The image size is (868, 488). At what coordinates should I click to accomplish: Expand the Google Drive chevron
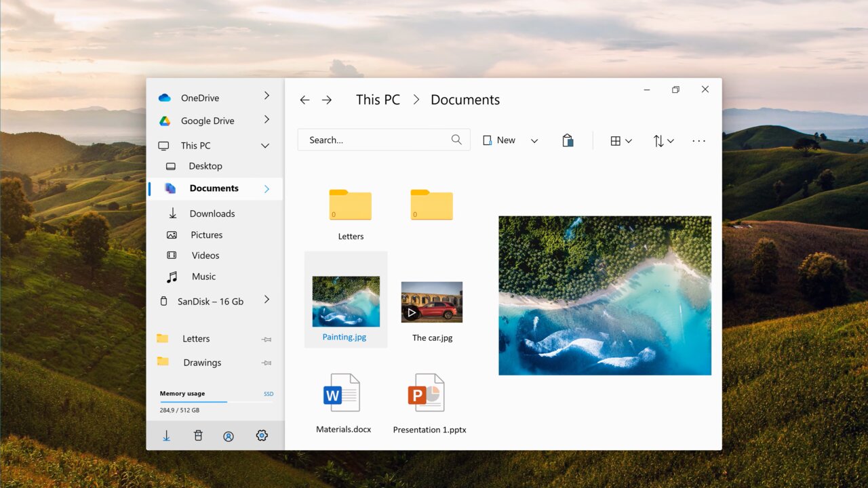click(x=267, y=119)
